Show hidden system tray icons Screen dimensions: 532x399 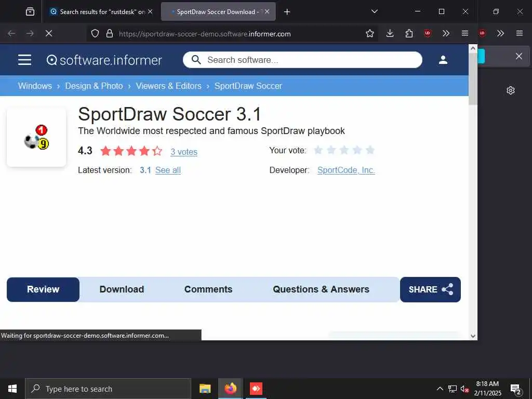[x=440, y=389]
